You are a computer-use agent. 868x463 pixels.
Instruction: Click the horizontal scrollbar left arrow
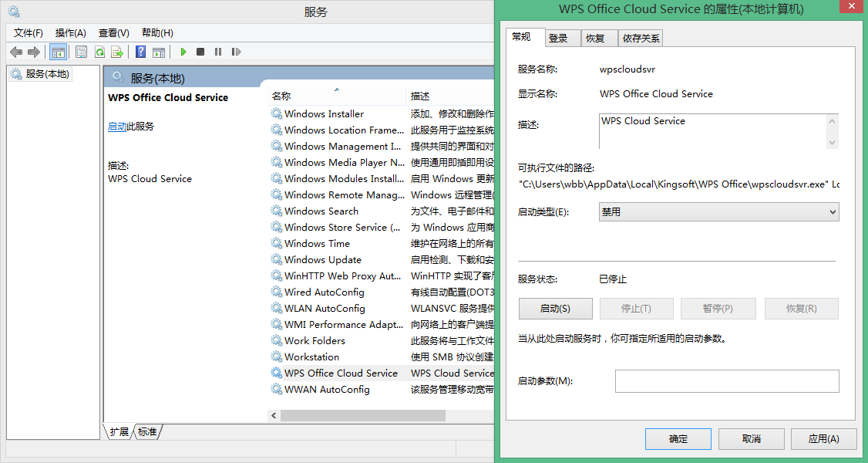tap(274, 415)
